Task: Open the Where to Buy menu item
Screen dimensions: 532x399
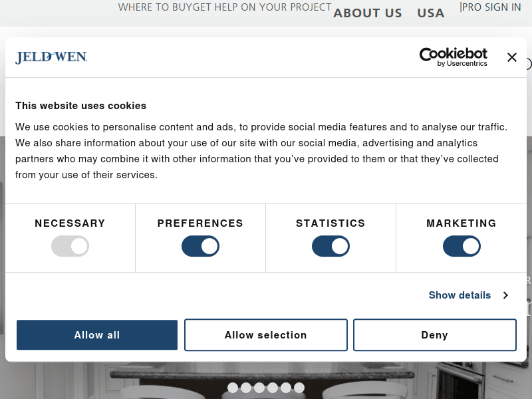Action: 152,7
